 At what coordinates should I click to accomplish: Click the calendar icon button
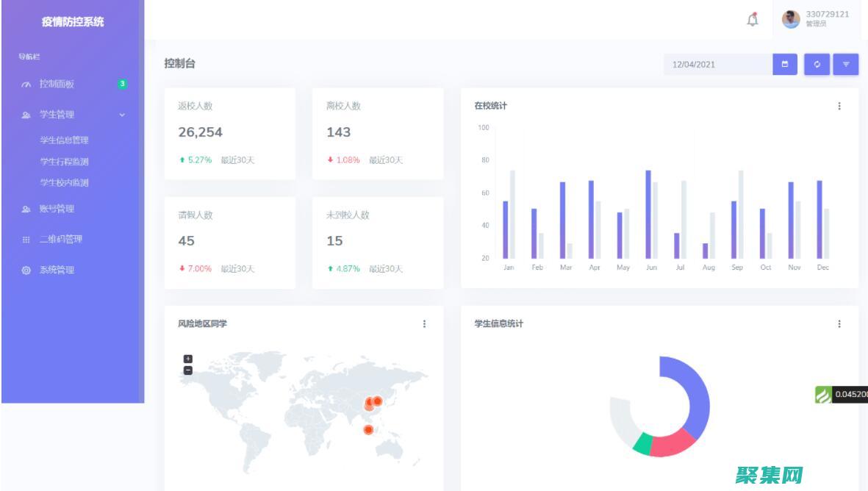click(784, 65)
